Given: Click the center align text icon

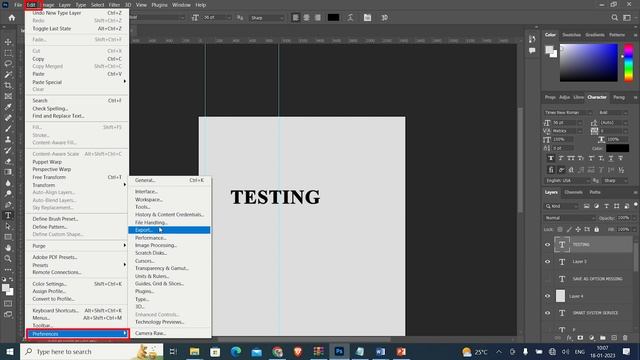Looking at the screenshot, I should pyautogui.click(x=307, y=18).
